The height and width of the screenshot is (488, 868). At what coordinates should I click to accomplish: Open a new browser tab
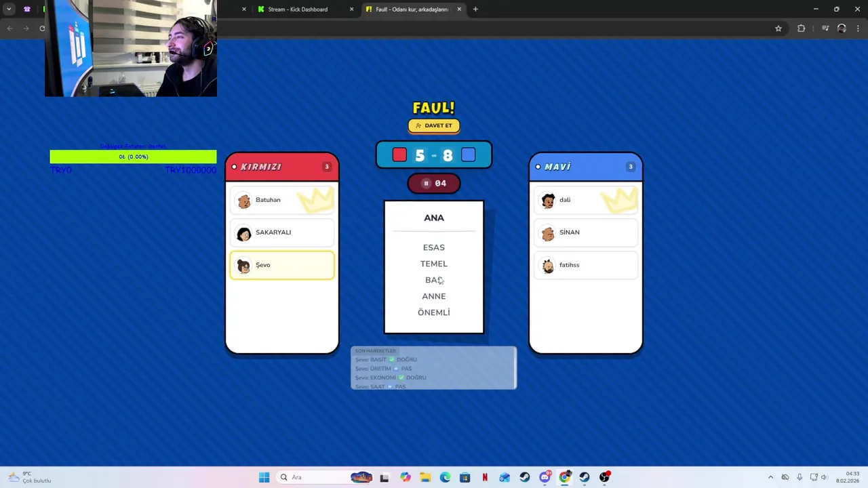click(475, 9)
